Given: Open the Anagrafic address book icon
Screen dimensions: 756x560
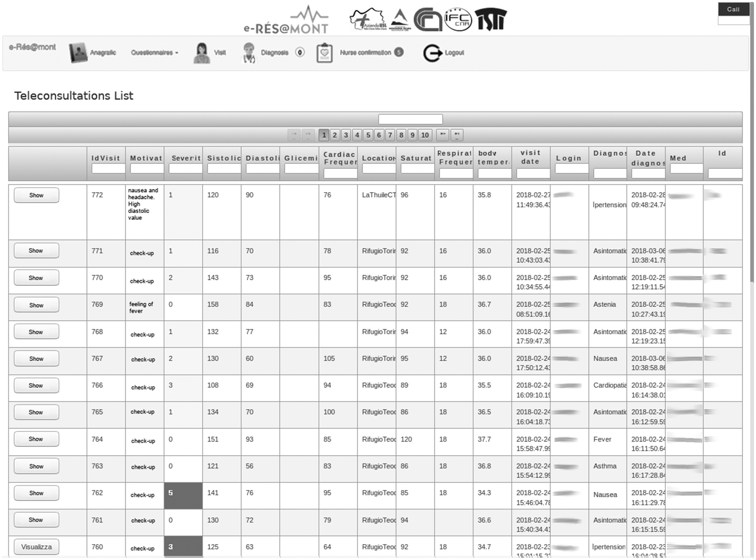Looking at the screenshot, I should (78, 53).
